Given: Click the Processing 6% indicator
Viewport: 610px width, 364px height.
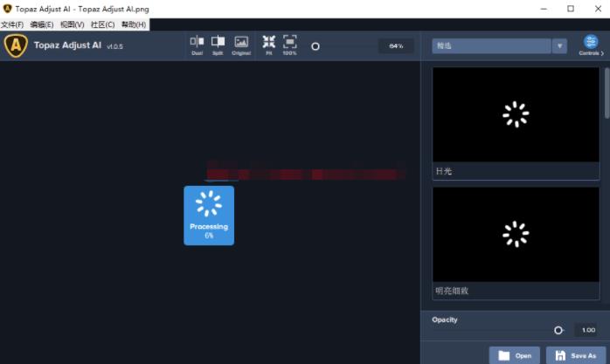Looking at the screenshot, I should click(x=209, y=216).
